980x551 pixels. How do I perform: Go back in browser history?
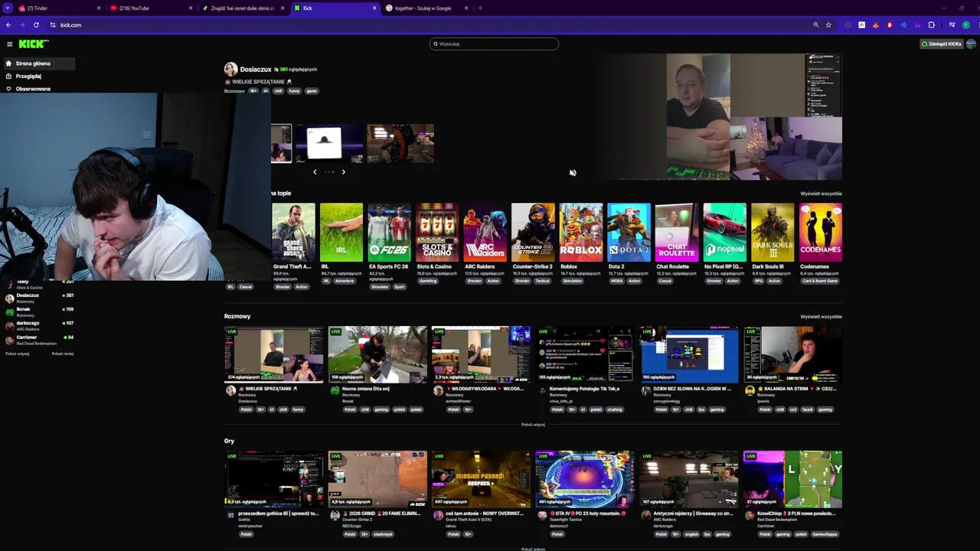tap(8, 24)
